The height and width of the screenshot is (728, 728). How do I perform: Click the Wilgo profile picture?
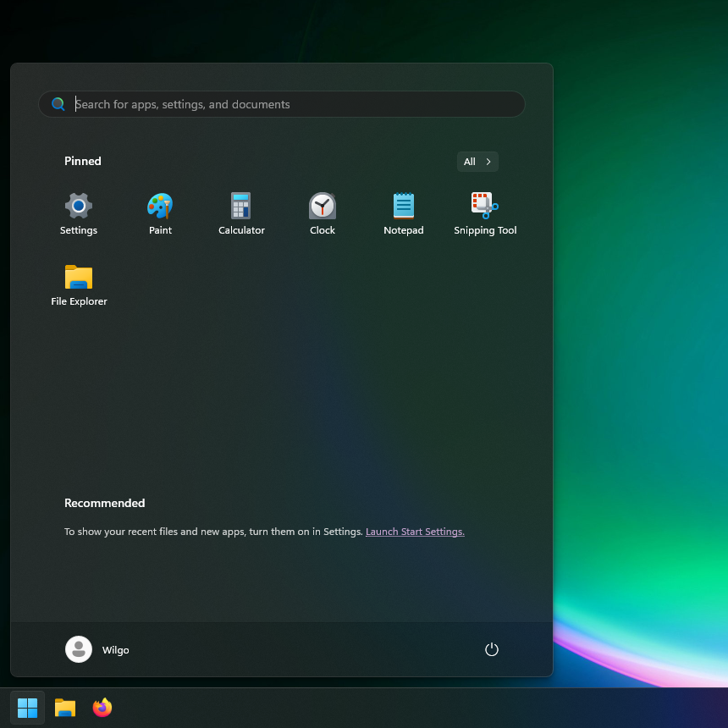click(78, 649)
